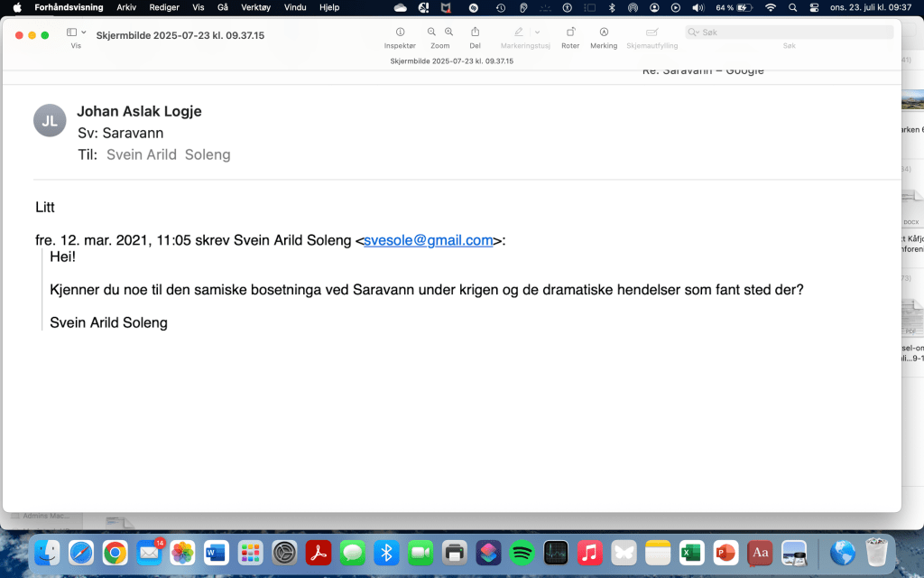Viewport: 924px width, 578px height.
Task: Open the Rediger menu
Action: point(164,7)
